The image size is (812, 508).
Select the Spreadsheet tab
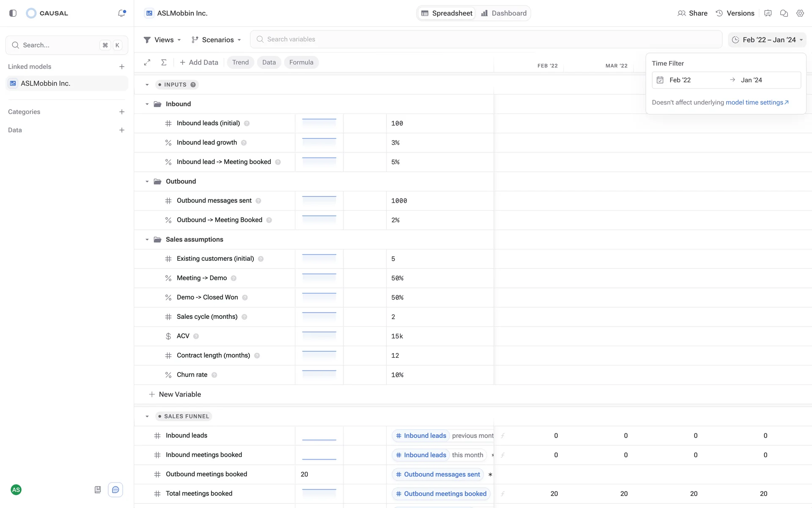coord(447,13)
